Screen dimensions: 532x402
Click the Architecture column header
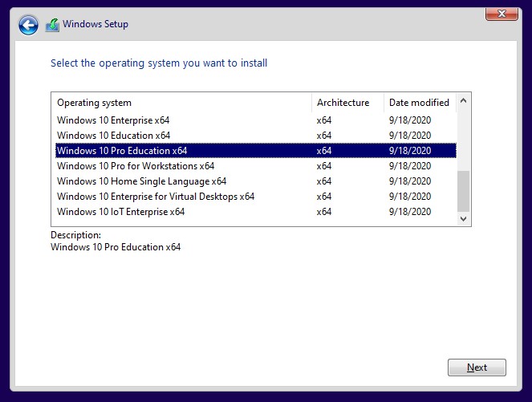pos(347,103)
